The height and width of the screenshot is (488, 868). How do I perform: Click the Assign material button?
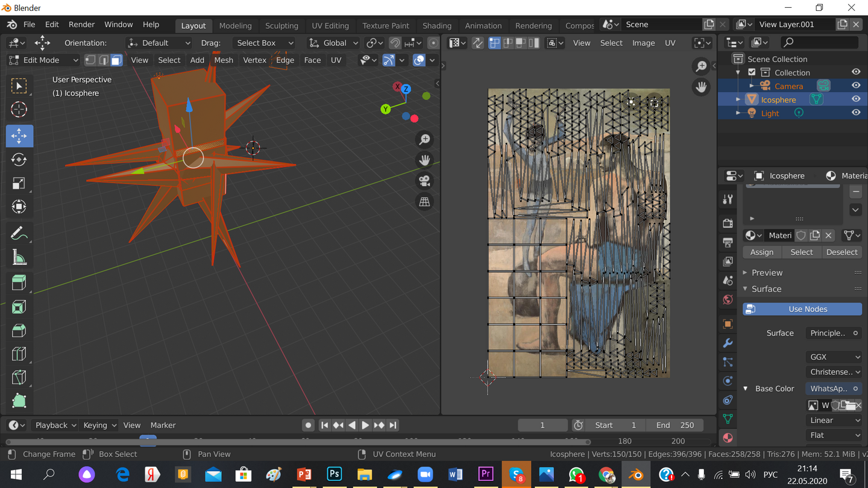click(x=762, y=252)
